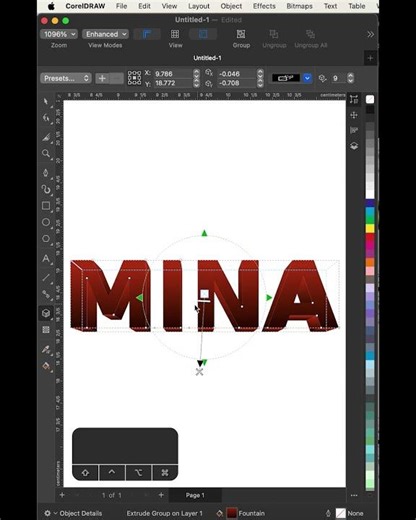Select the Rectangle tool

pyautogui.click(x=46, y=206)
